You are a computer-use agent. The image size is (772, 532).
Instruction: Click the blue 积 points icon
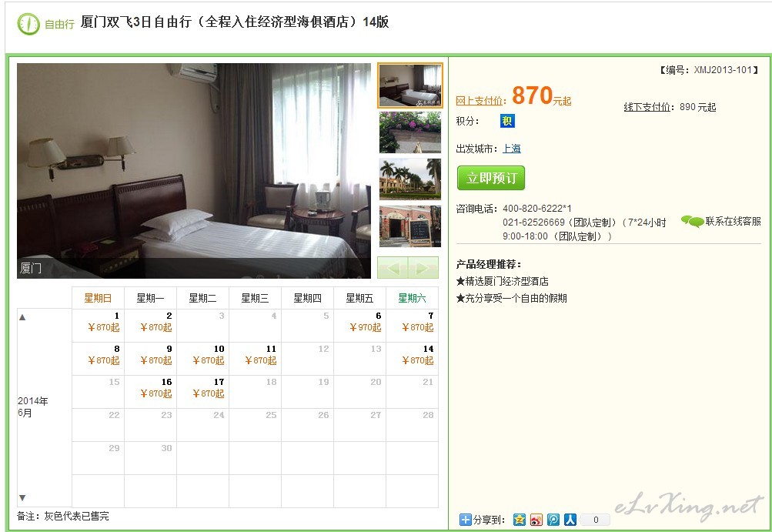tap(507, 121)
